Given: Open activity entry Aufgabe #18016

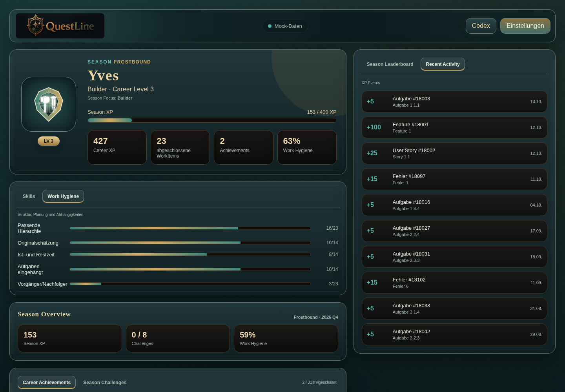Looking at the screenshot, I should 454,205.
